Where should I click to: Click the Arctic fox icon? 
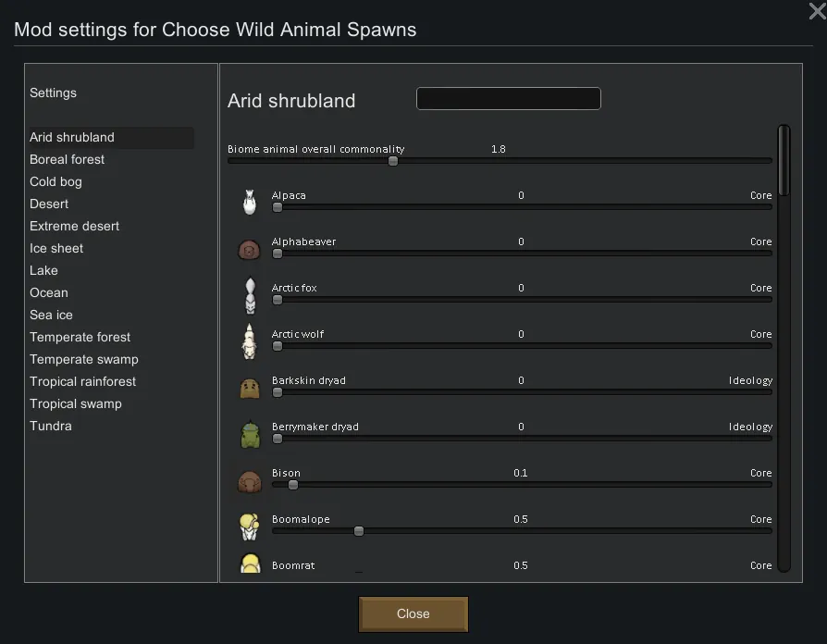pyautogui.click(x=249, y=295)
